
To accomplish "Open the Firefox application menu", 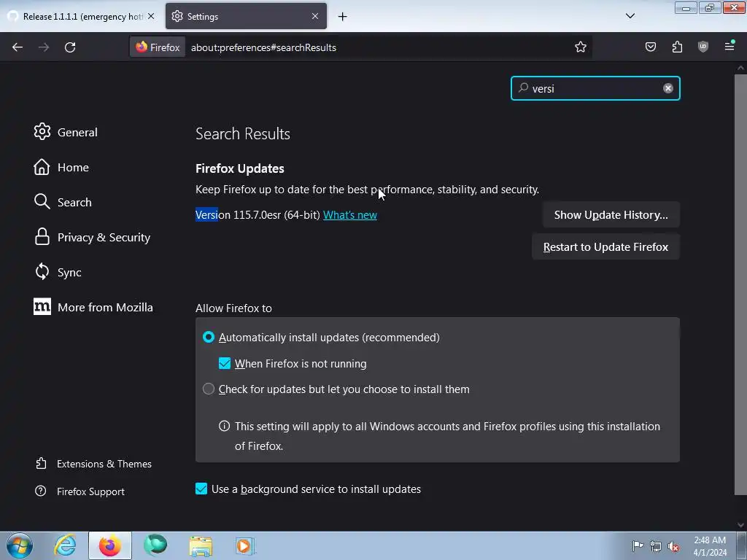I will pos(729,46).
